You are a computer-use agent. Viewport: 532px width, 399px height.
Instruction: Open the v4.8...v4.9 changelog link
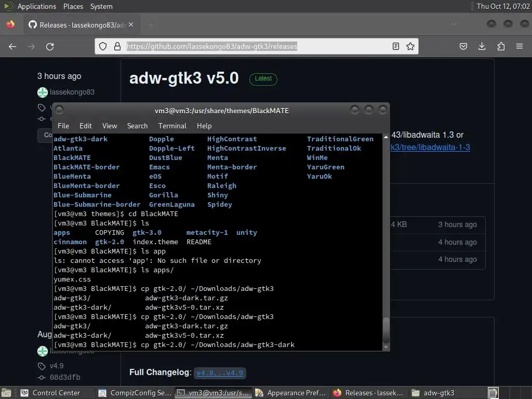220,373
